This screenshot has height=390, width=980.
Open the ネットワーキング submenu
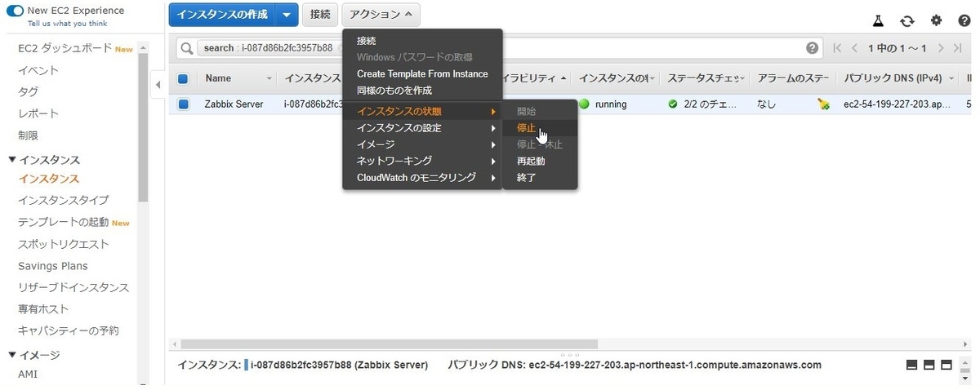coord(423,161)
